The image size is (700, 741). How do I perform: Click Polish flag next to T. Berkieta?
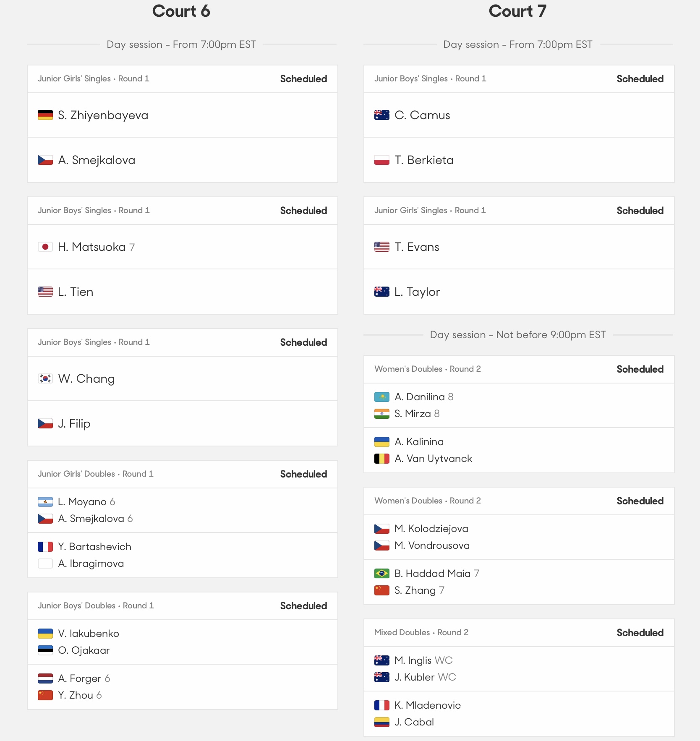(382, 160)
